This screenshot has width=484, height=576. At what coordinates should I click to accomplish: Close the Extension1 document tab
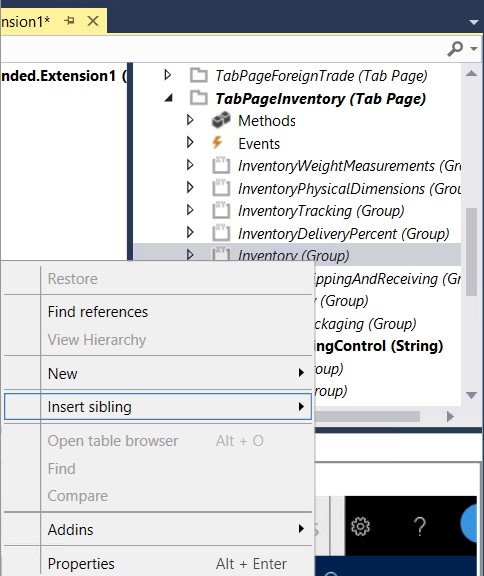(93, 21)
